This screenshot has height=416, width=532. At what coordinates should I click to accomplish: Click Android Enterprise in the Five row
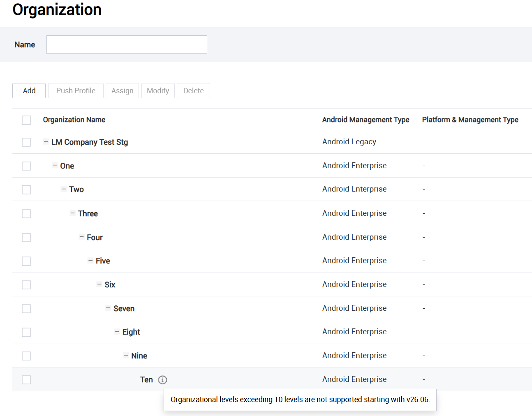354,261
